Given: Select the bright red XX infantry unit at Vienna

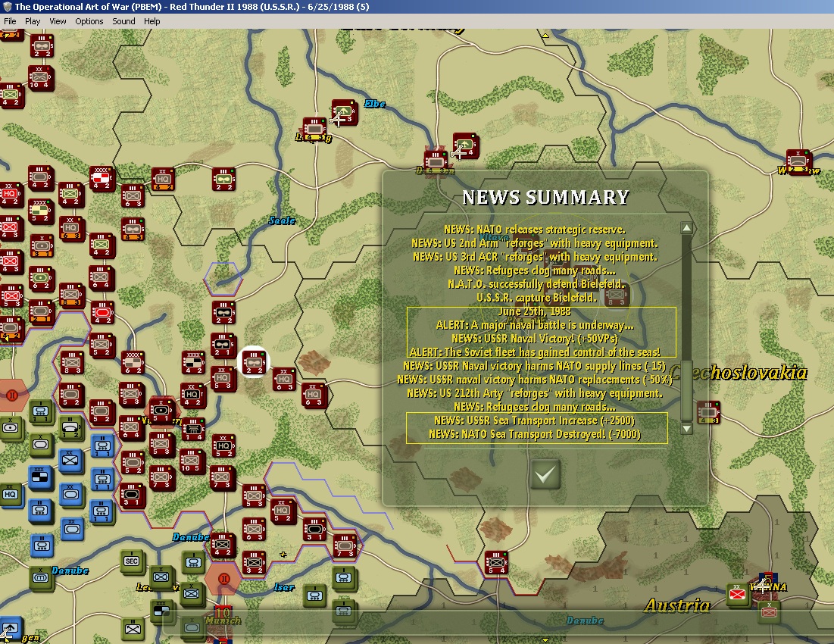Looking at the screenshot, I should [x=737, y=595].
